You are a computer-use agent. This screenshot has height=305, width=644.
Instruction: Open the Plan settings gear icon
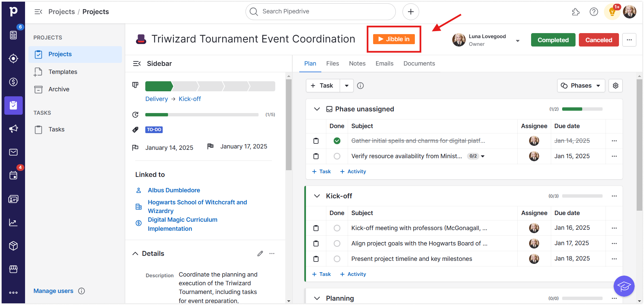tap(616, 86)
